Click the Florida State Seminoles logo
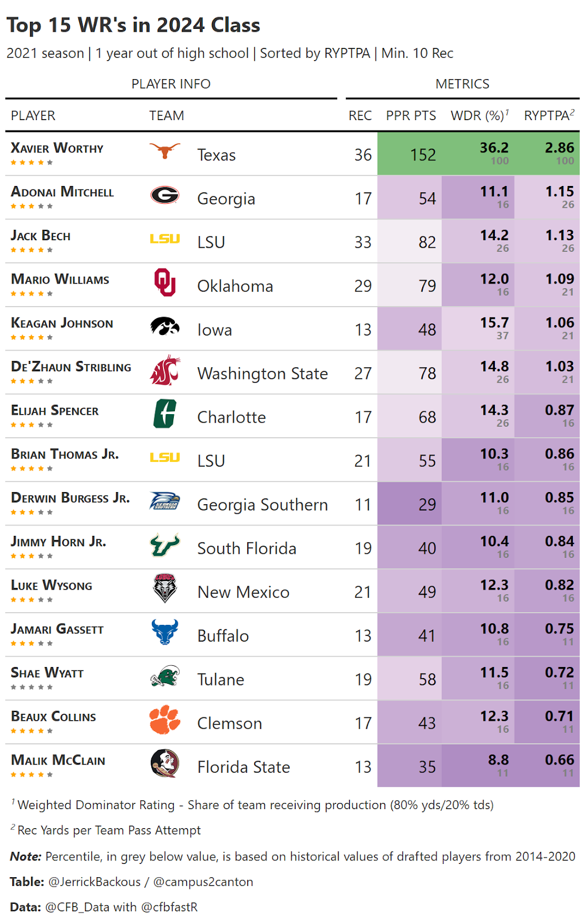 [x=165, y=763]
